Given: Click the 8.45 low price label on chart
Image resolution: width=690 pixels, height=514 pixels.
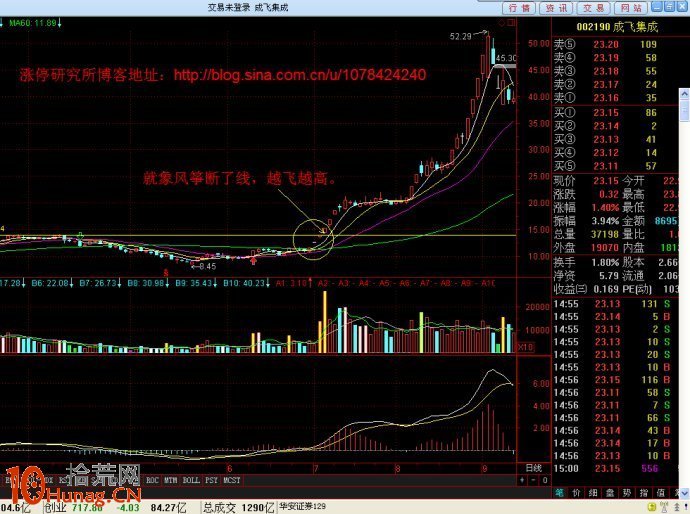Looking at the screenshot, I should click(207, 266).
